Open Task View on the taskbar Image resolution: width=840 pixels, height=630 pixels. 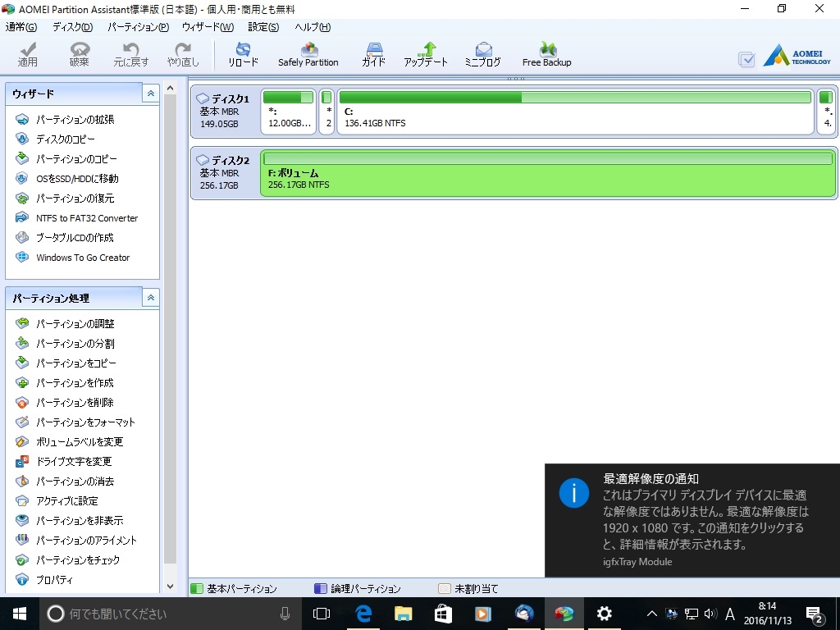322,614
